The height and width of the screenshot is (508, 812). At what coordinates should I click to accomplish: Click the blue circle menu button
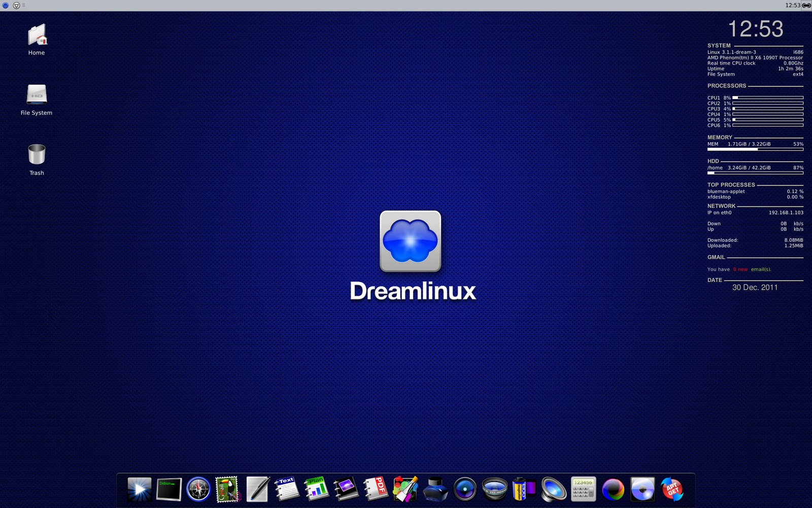(6, 6)
